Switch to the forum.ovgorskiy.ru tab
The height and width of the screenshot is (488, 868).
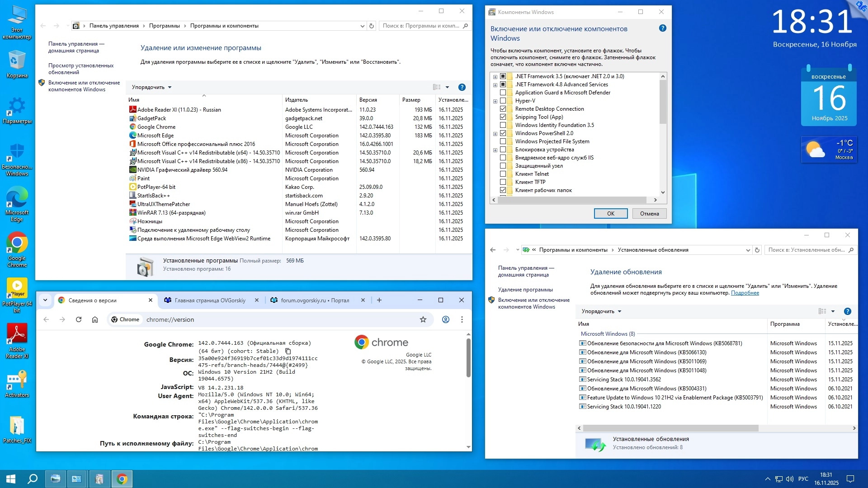tap(315, 300)
